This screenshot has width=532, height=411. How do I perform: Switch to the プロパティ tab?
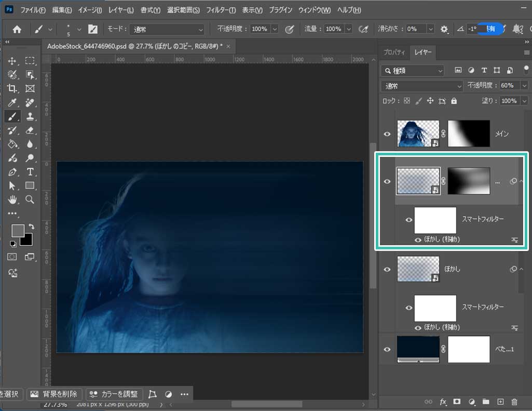point(394,52)
